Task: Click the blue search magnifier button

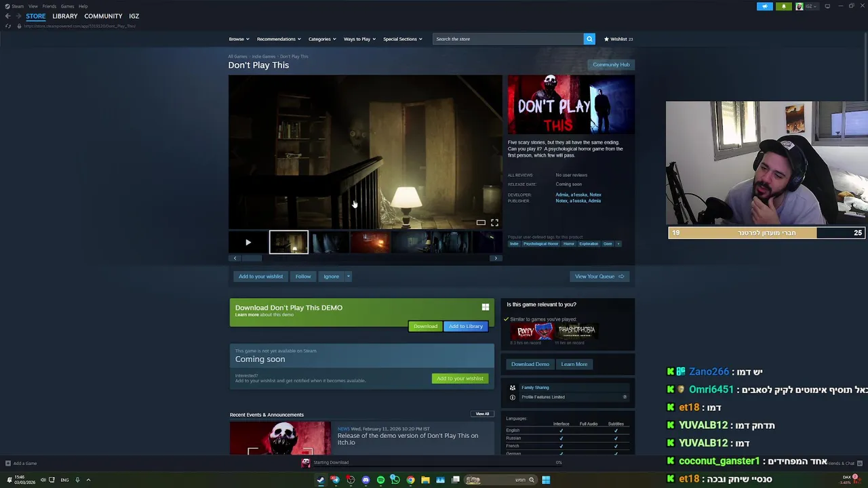Action: click(589, 39)
